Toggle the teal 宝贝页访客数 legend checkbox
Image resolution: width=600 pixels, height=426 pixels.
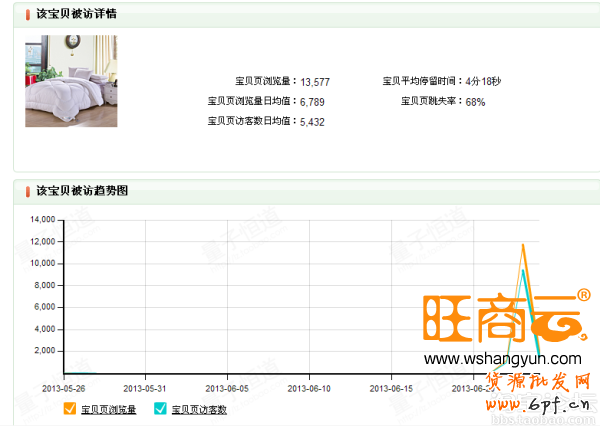[x=160, y=408]
